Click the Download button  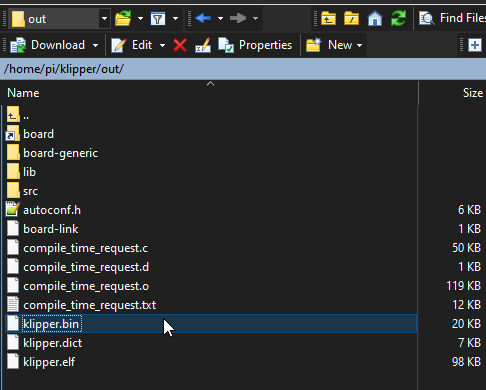(x=47, y=45)
